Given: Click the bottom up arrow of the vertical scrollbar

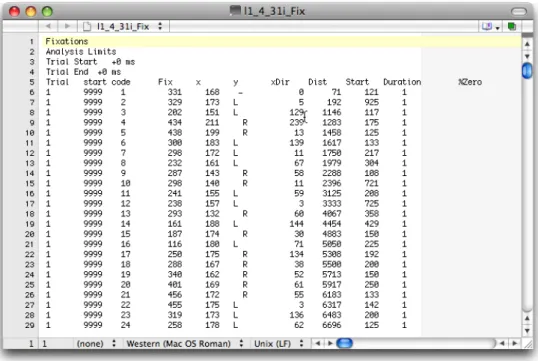Looking at the screenshot, I should point(527,318).
